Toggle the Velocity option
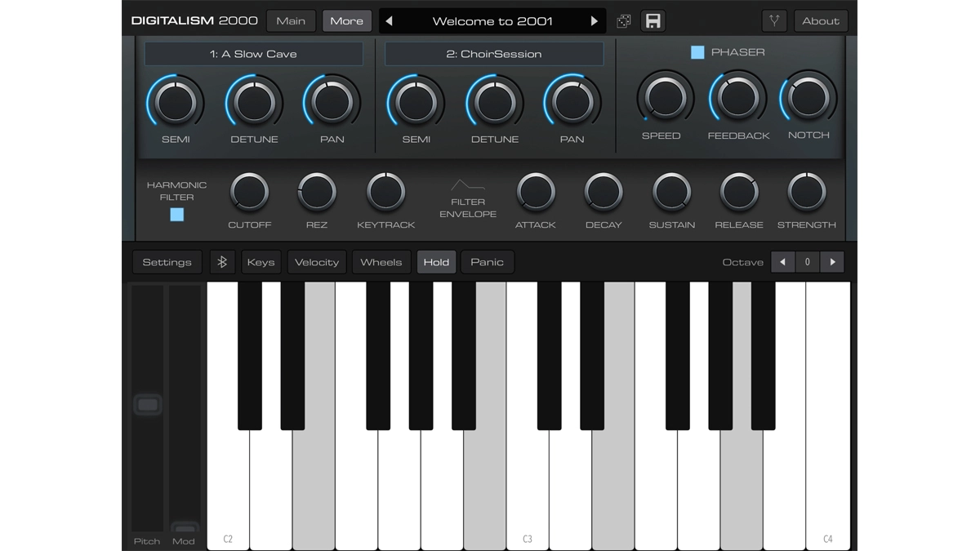 point(317,262)
